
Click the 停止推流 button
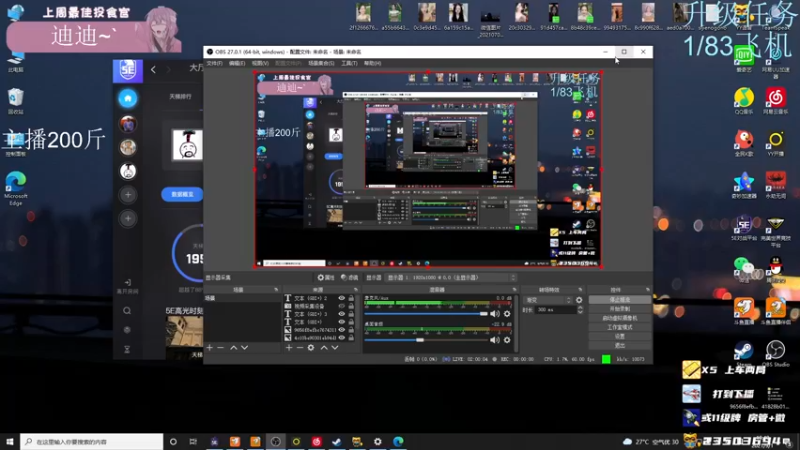tap(619, 300)
